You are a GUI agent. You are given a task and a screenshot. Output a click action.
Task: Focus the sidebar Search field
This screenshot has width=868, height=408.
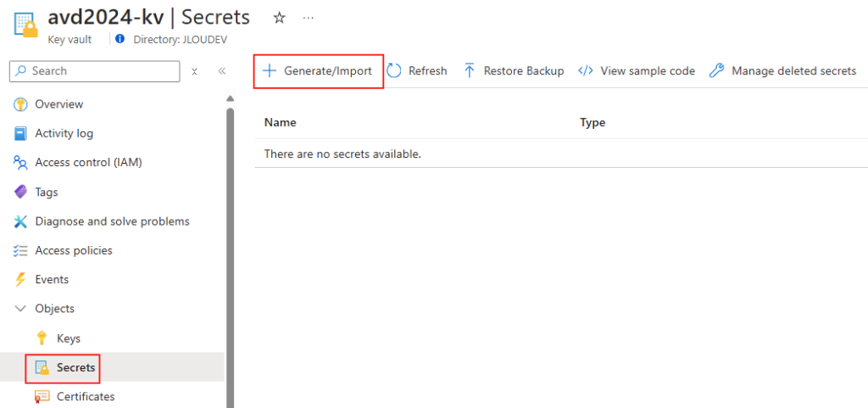95,71
